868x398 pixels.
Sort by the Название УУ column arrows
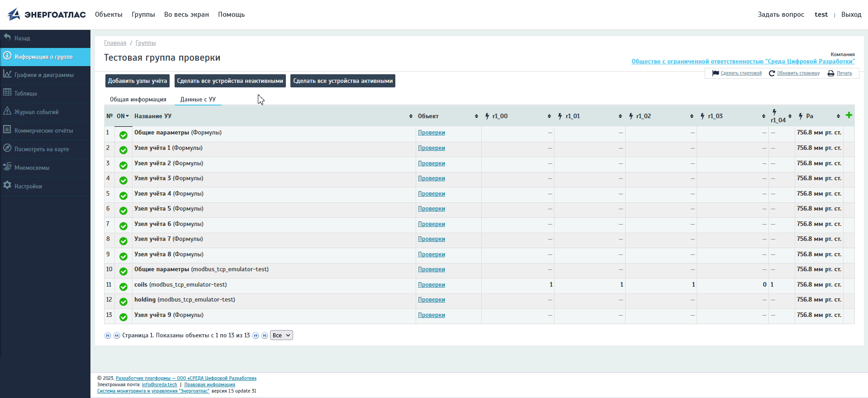click(x=411, y=116)
